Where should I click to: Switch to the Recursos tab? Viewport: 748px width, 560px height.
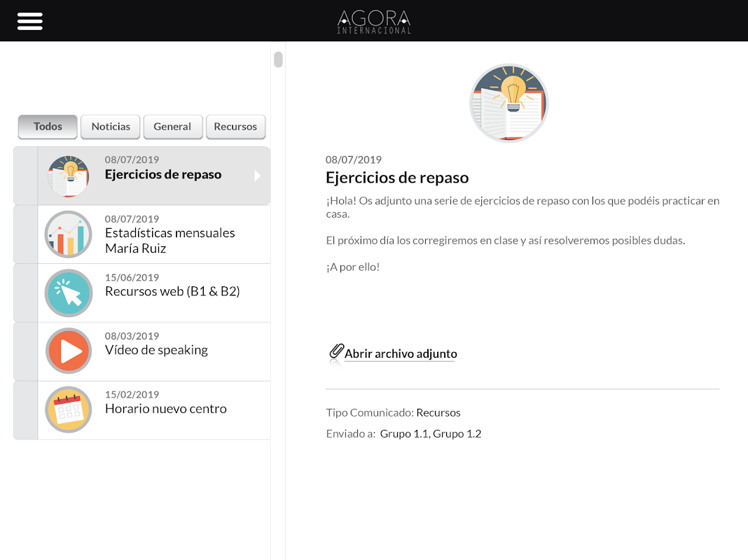235,126
